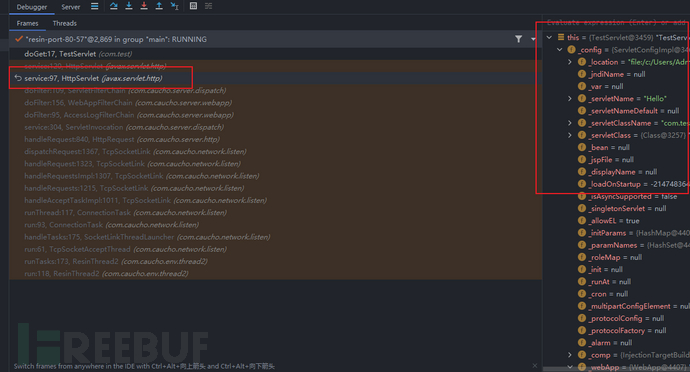Click the layout settings icon next to Server
This screenshot has height=372, width=690.
click(x=95, y=6)
